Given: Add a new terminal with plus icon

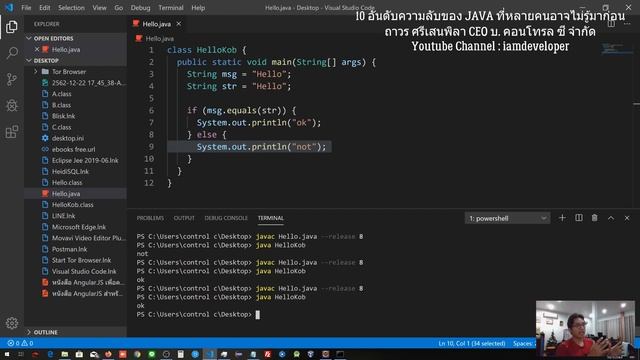Looking at the screenshot, I should click(x=562, y=218).
